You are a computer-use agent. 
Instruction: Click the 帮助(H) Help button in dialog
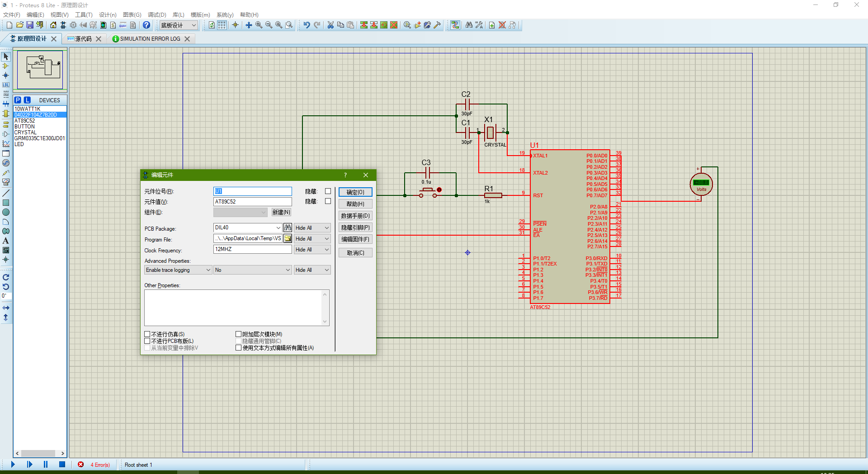pos(355,204)
